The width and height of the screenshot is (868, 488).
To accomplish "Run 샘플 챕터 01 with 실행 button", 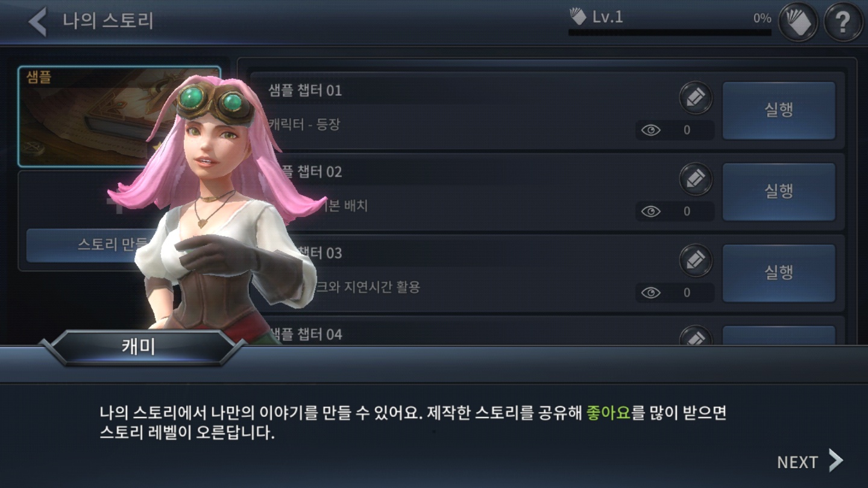I will [x=779, y=110].
